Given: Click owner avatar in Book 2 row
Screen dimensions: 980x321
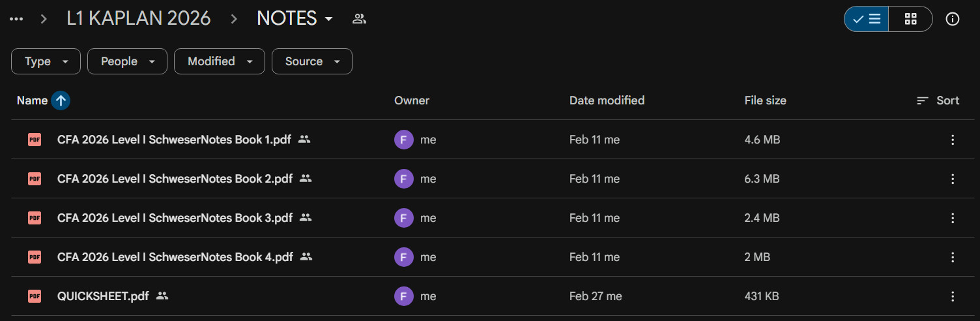Looking at the screenshot, I should tap(404, 179).
